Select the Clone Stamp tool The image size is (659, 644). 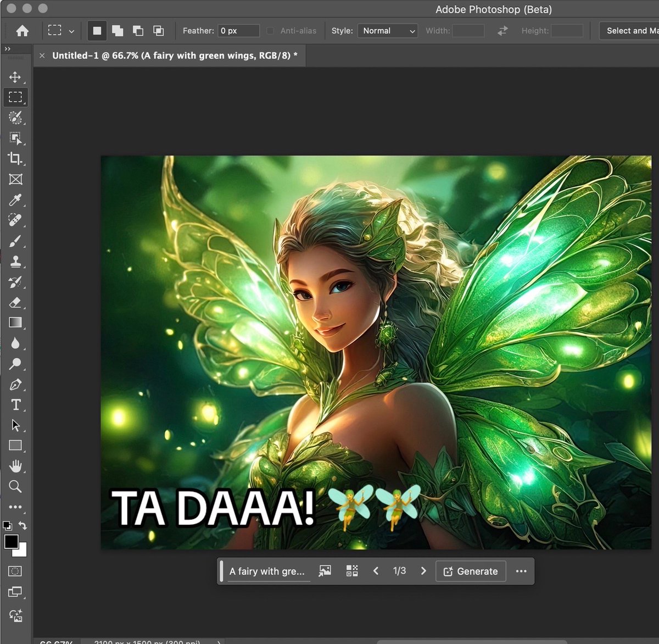15,262
